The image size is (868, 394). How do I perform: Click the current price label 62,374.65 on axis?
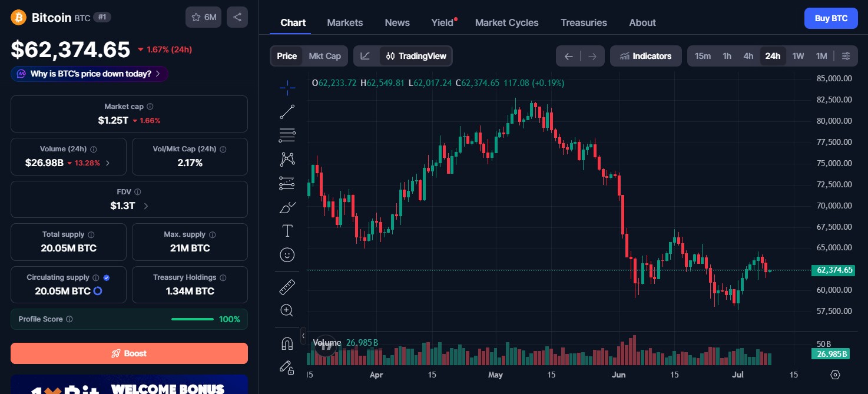pos(832,270)
